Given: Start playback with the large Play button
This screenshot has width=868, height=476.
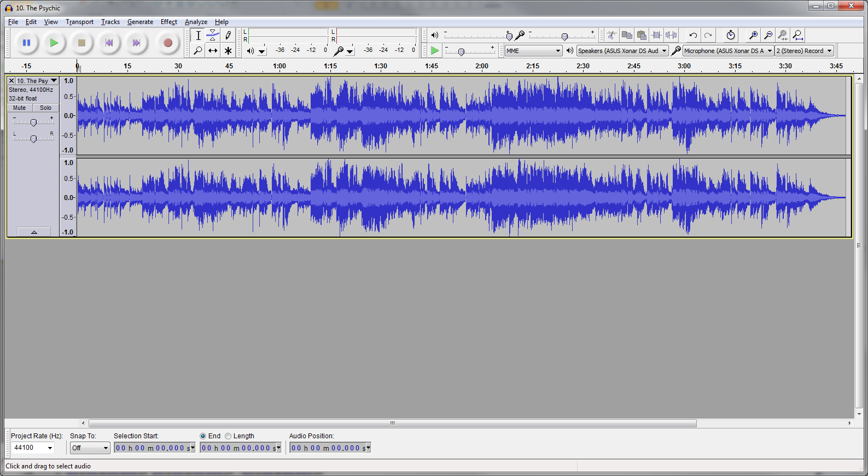Looking at the screenshot, I should click(x=54, y=43).
